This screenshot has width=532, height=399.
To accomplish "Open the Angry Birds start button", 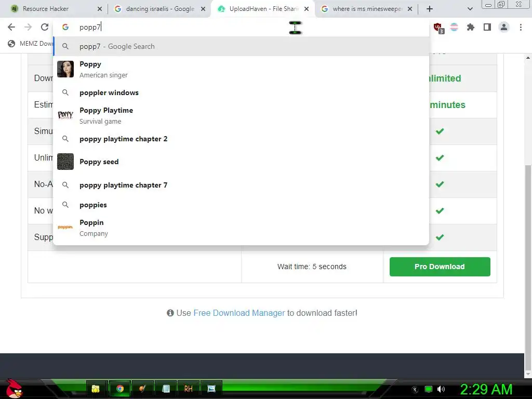I will click(14, 389).
